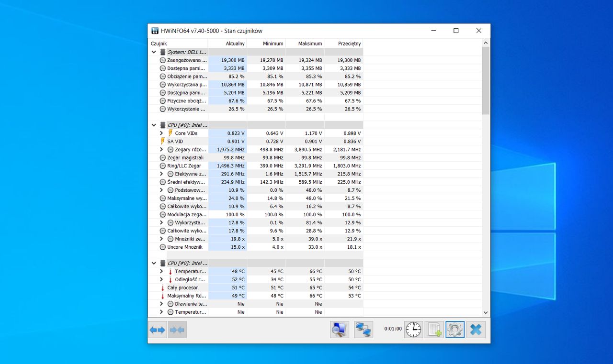Expand the Dławienie throttling row

[161, 304]
